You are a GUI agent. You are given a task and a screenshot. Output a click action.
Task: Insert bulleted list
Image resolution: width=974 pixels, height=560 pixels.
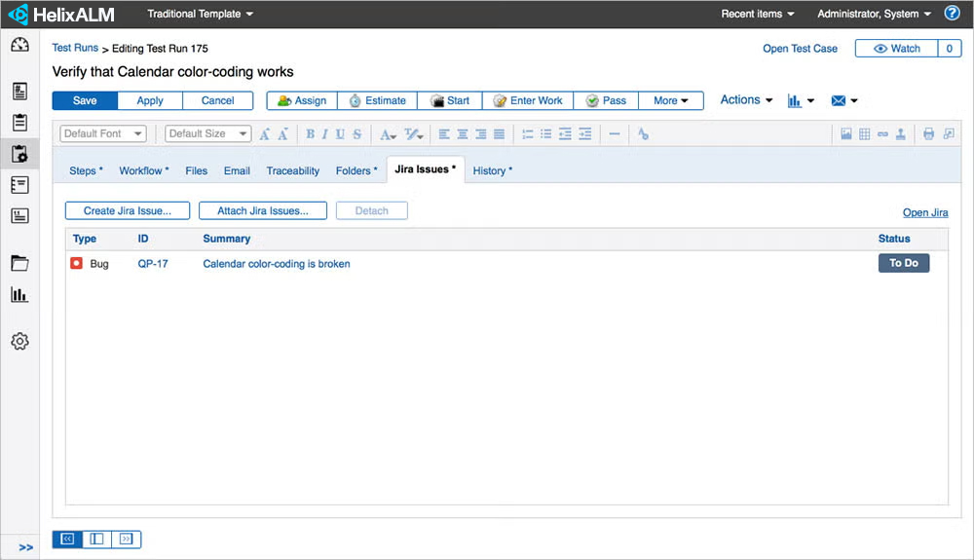click(546, 134)
